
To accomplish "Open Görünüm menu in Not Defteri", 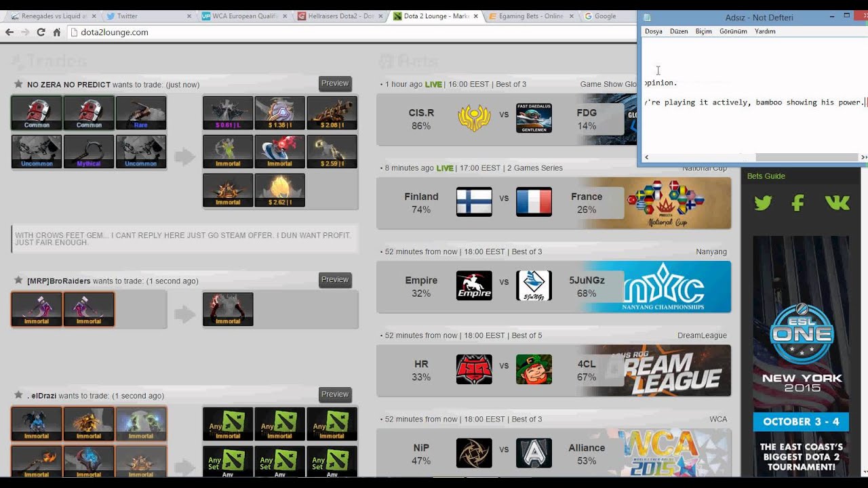I will (733, 31).
